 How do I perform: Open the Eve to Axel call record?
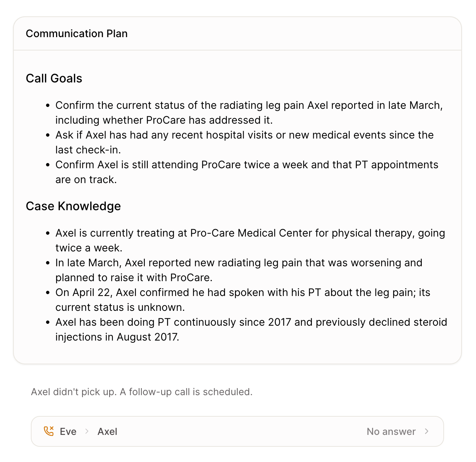click(237, 431)
